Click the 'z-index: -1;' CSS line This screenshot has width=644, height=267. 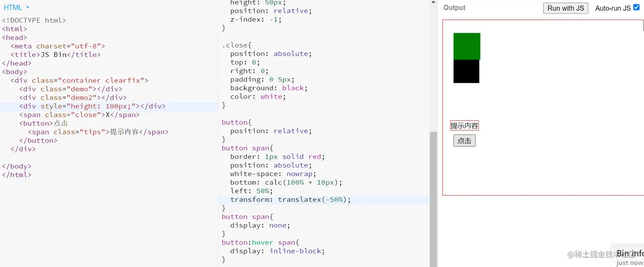click(256, 19)
